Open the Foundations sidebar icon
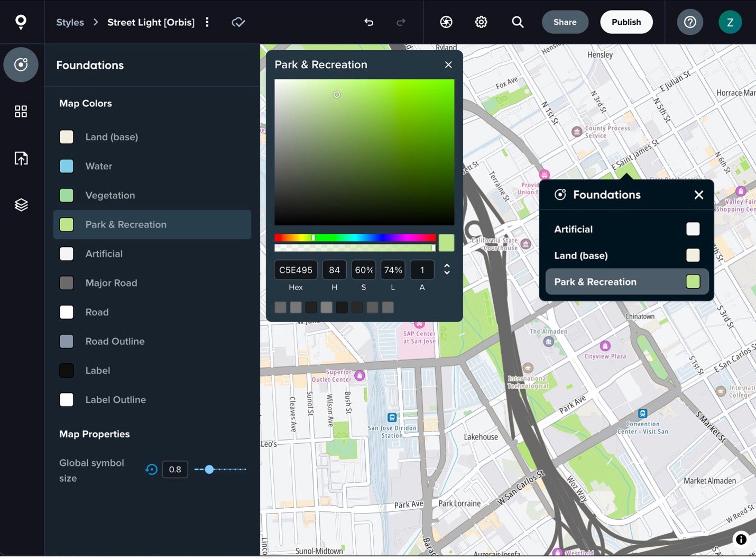The width and height of the screenshot is (756, 559). pyautogui.click(x=21, y=65)
